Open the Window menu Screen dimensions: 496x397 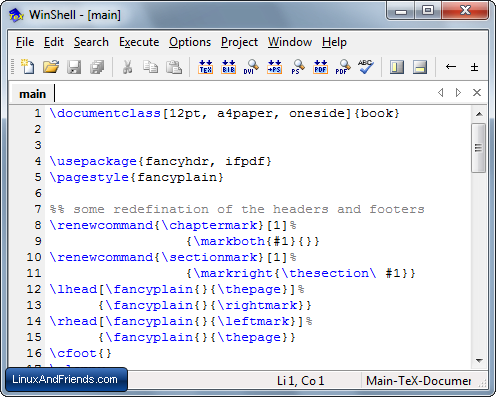click(x=290, y=42)
